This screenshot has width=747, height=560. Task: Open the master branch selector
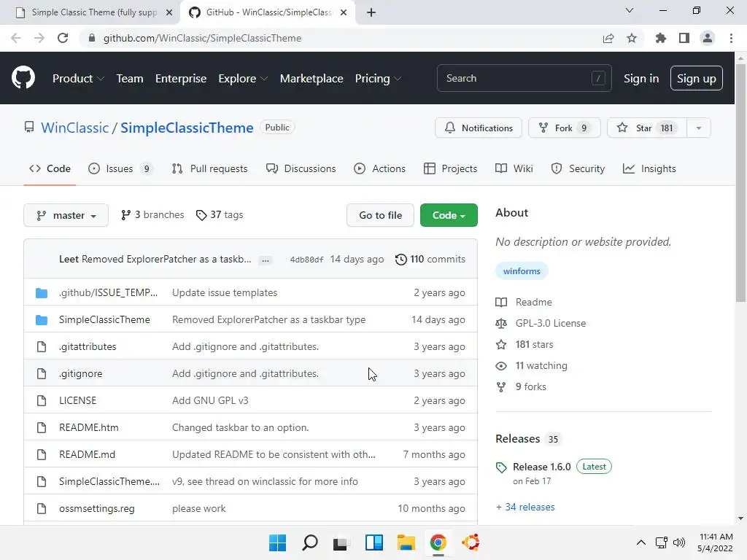tap(66, 215)
